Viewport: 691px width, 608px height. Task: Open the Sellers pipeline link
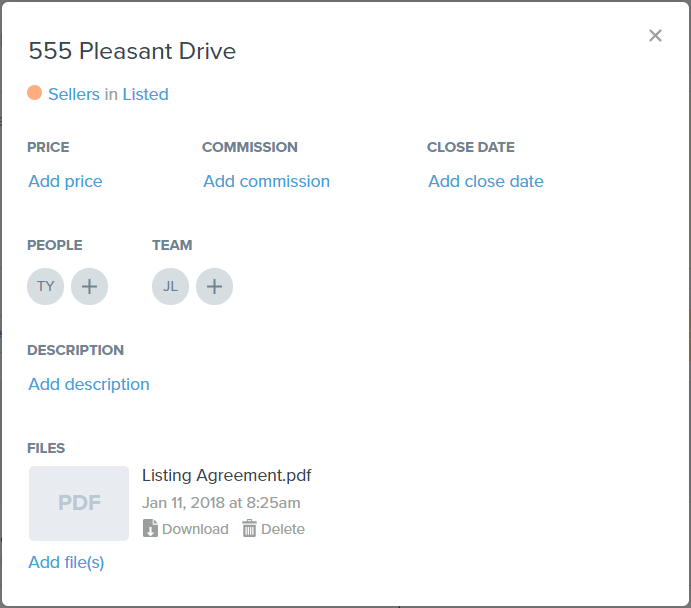click(x=74, y=94)
